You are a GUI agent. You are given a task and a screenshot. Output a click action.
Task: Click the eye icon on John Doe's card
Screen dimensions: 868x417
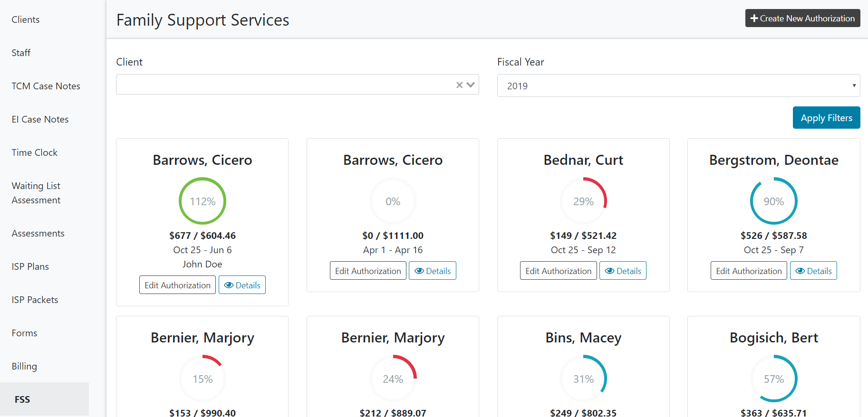[229, 285]
